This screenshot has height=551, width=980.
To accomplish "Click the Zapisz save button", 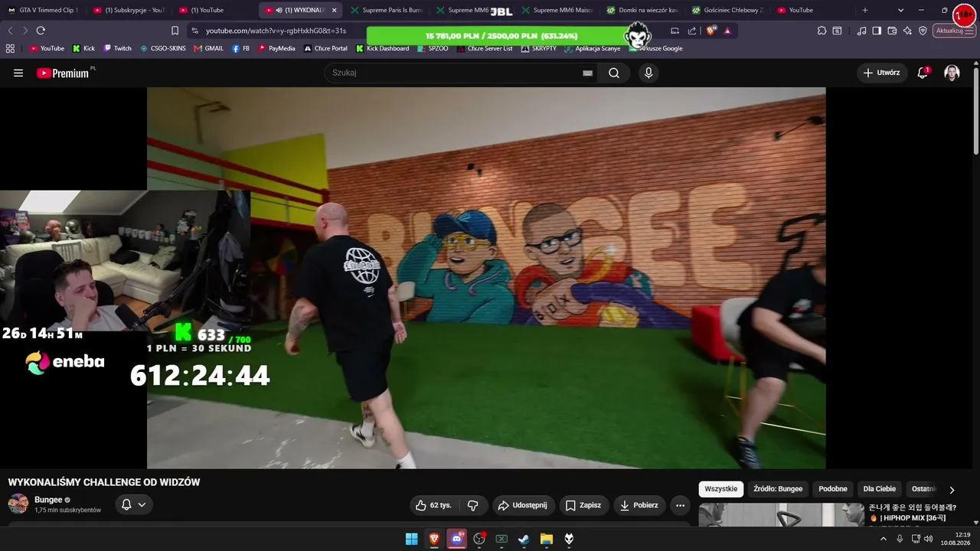I will pos(583,505).
